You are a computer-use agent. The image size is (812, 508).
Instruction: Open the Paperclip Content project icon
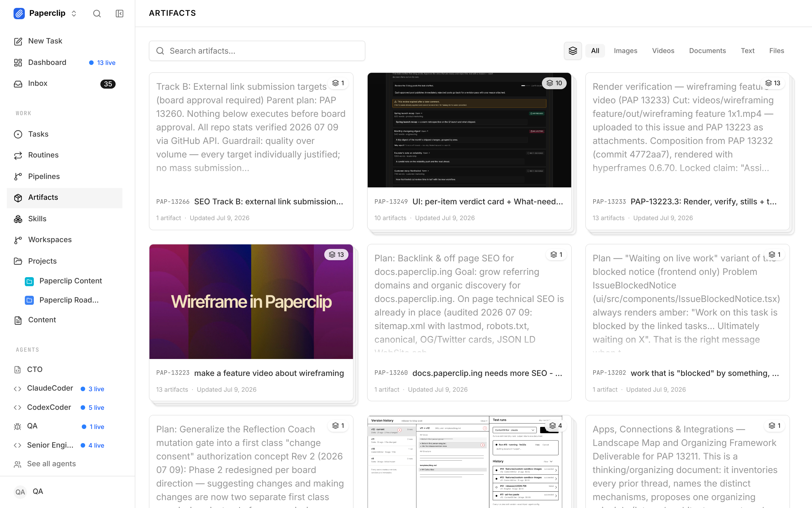30,281
